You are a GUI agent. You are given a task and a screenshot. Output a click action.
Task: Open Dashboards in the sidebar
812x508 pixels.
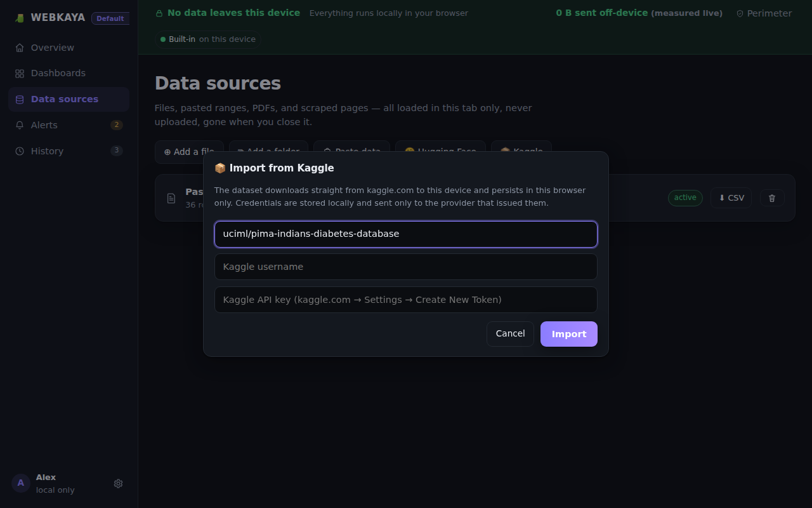click(69, 73)
